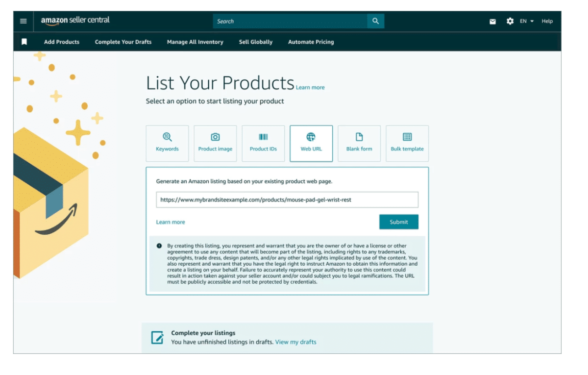Click Learn more beside List Your Products
Screen dimensions: 588x375
(x=310, y=88)
